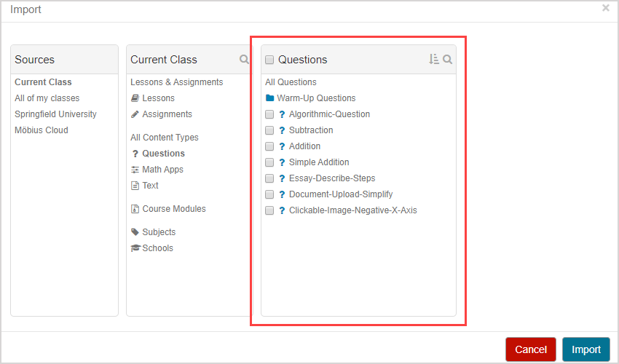The height and width of the screenshot is (364, 619).
Task: Click the Lessons book icon
Action: click(x=135, y=98)
